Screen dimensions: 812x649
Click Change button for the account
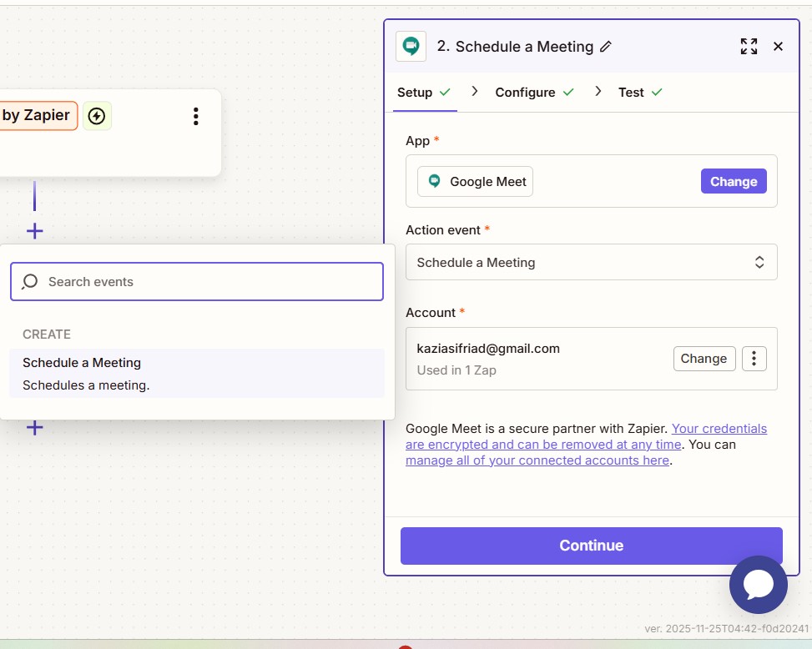pos(704,359)
